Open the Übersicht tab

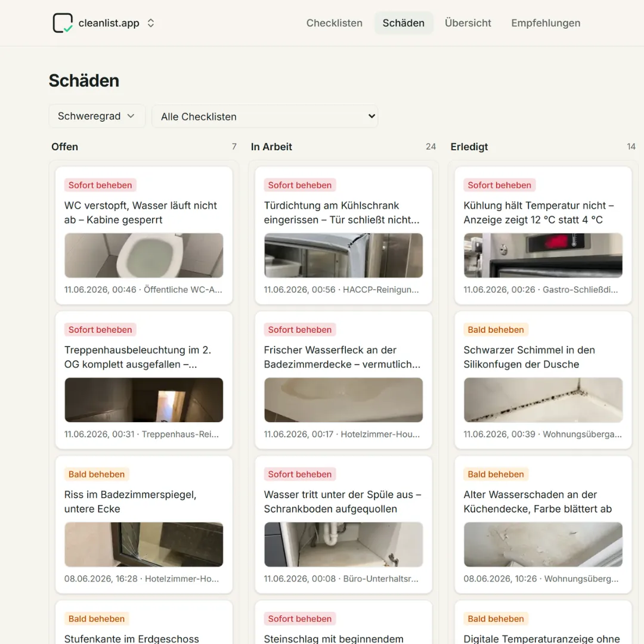468,23
